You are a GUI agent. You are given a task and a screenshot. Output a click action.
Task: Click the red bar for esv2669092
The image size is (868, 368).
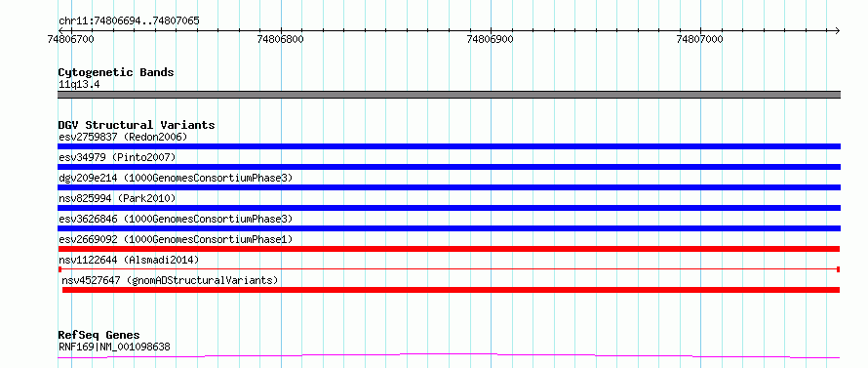pos(449,249)
